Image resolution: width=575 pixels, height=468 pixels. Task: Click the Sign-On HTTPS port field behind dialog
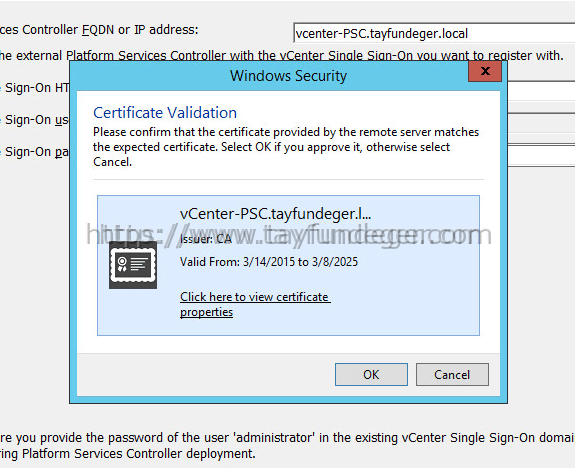pos(541,91)
